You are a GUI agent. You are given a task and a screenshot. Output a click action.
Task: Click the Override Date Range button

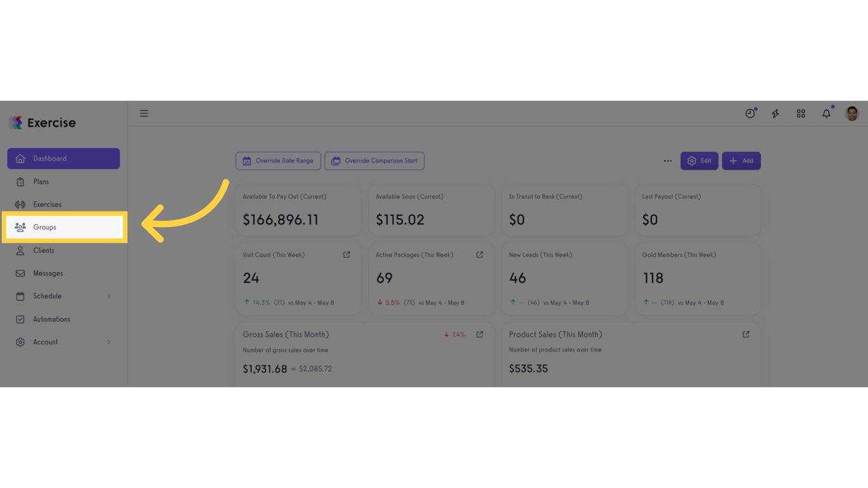[x=278, y=161]
